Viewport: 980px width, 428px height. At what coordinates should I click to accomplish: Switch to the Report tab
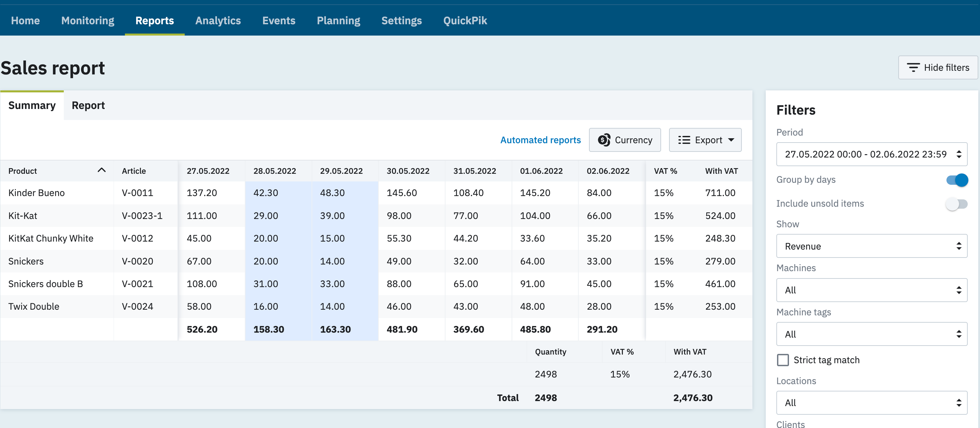point(88,105)
